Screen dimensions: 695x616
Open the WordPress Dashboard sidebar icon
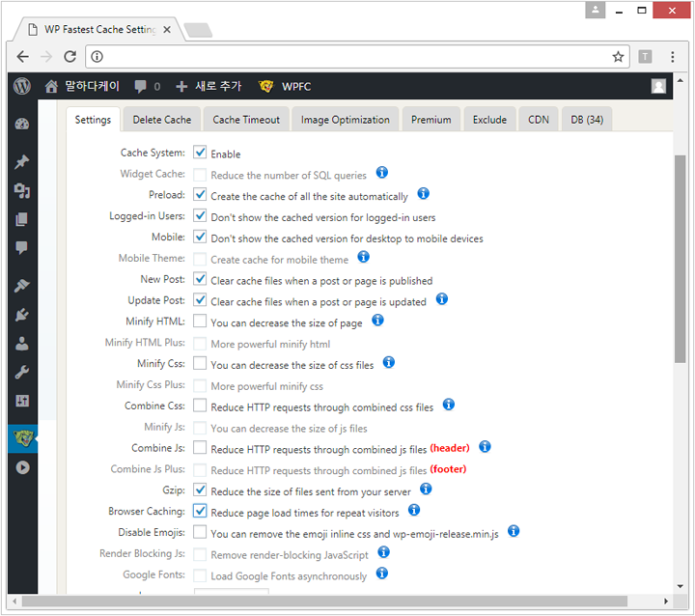[22, 124]
